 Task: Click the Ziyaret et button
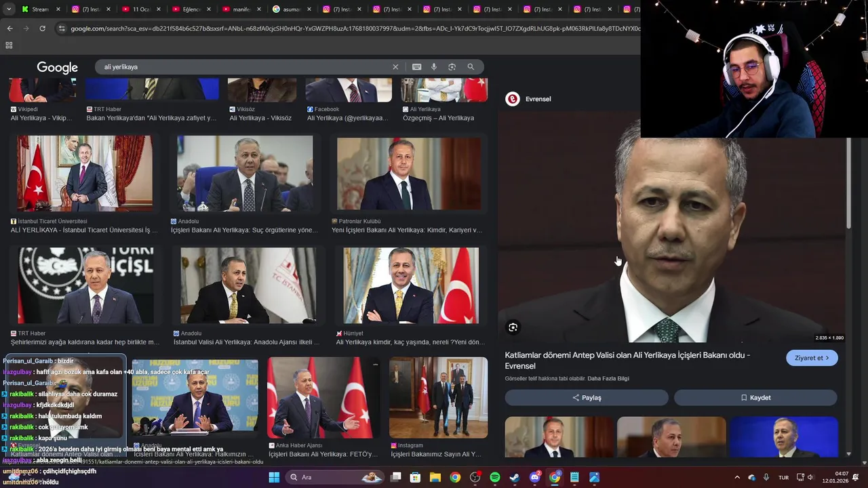tap(812, 358)
